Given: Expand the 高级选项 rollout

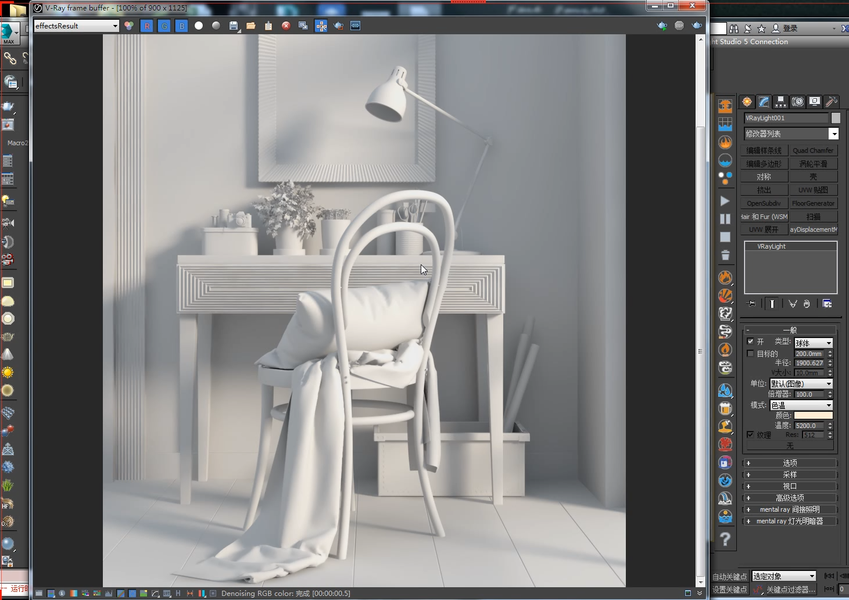Looking at the screenshot, I should coord(790,498).
